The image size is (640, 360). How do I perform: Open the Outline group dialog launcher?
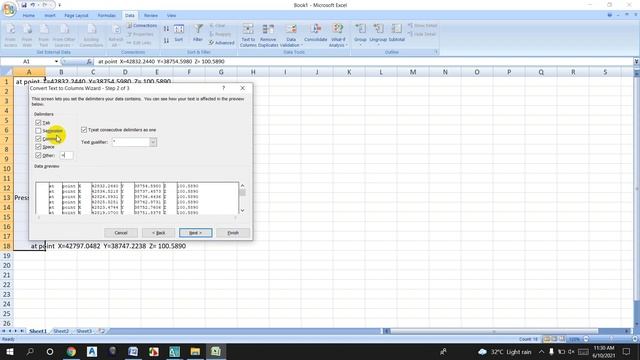click(x=436, y=52)
